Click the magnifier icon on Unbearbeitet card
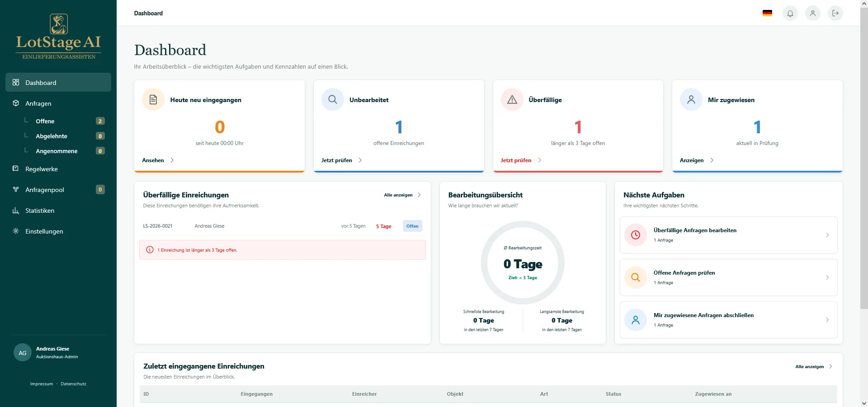Viewport: 868px width, 407px height. point(333,99)
